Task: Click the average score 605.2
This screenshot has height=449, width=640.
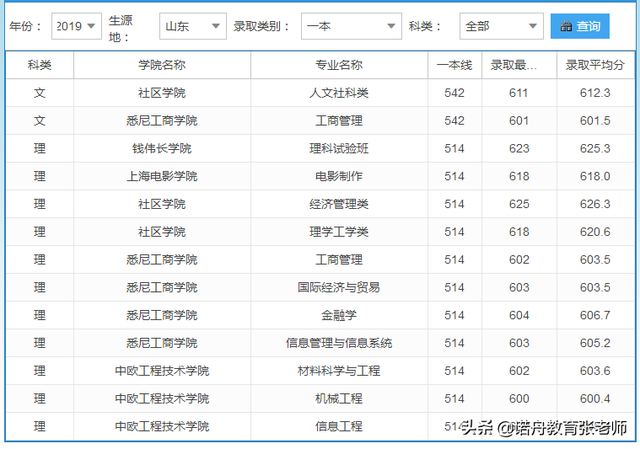Action: pyautogui.click(x=595, y=343)
